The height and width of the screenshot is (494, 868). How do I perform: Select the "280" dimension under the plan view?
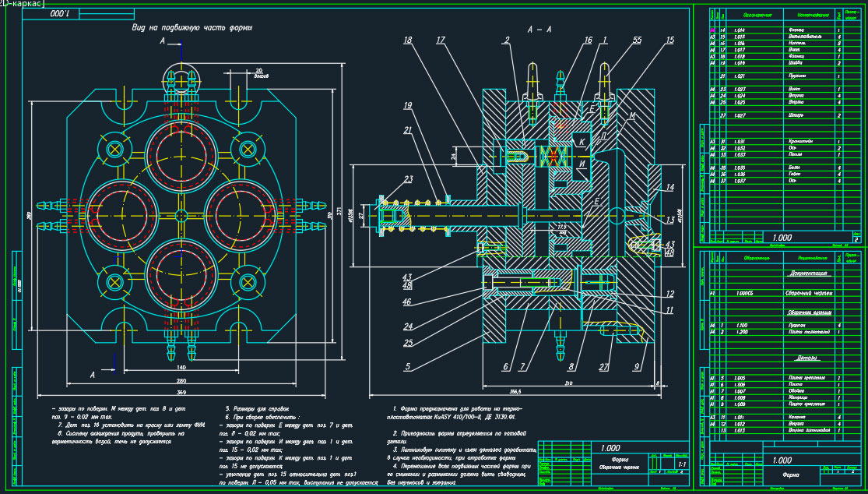pyautogui.click(x=181, y=380)
